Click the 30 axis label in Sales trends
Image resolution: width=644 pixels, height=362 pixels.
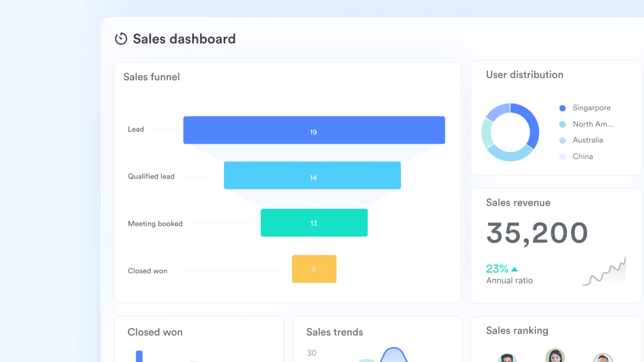pyautogui.click(x=311, y=353)
